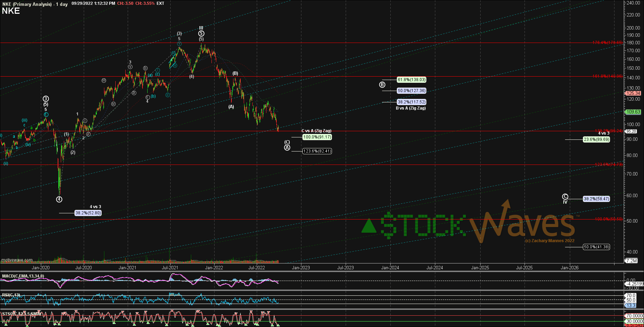The image size is (644, 327).
Task: Click the 'C vs A (Zig Zag)' label
Action: [x=316, y=131]
